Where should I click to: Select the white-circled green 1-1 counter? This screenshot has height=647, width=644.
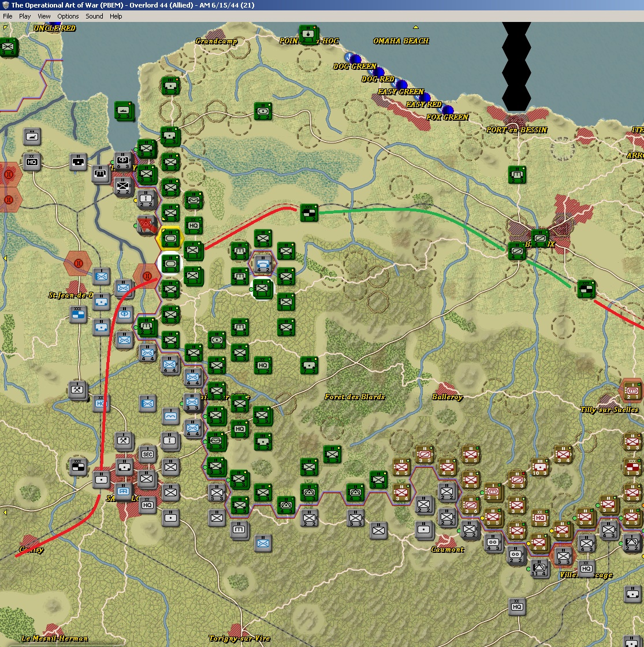[x=262, y=289]
